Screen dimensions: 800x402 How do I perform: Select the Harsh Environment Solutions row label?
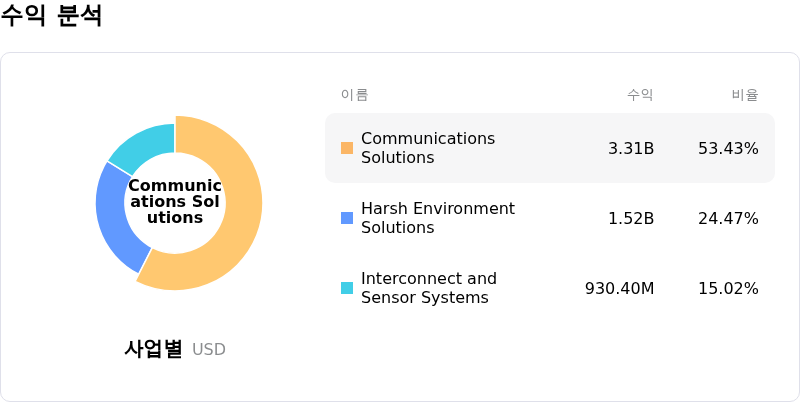click(437, 218)
